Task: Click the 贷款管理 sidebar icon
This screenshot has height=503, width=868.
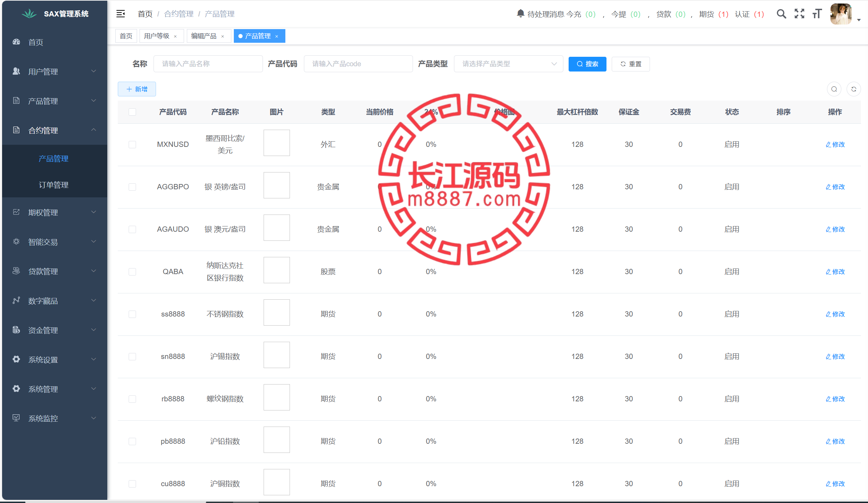Action: tap(16, 271)
